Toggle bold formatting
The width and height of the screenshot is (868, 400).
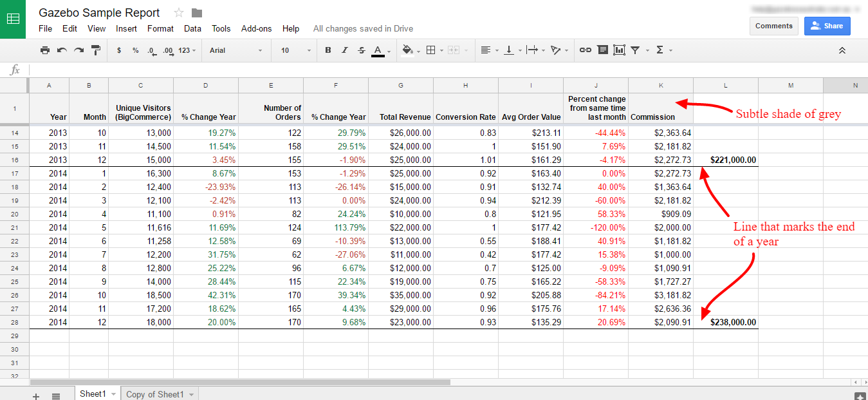[x=328, y=50]
